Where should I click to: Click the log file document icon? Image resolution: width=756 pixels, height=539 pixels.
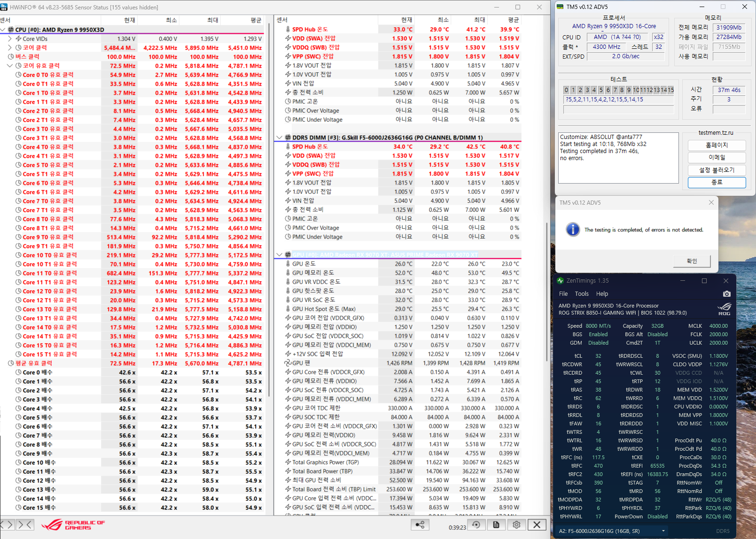(x=496, y=525)
